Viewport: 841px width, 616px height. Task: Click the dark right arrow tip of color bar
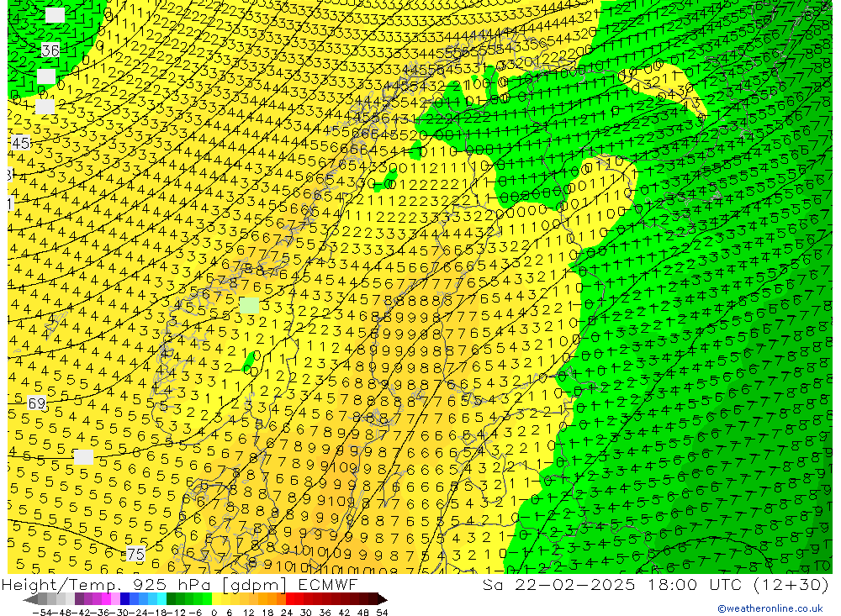coord(382,599)
